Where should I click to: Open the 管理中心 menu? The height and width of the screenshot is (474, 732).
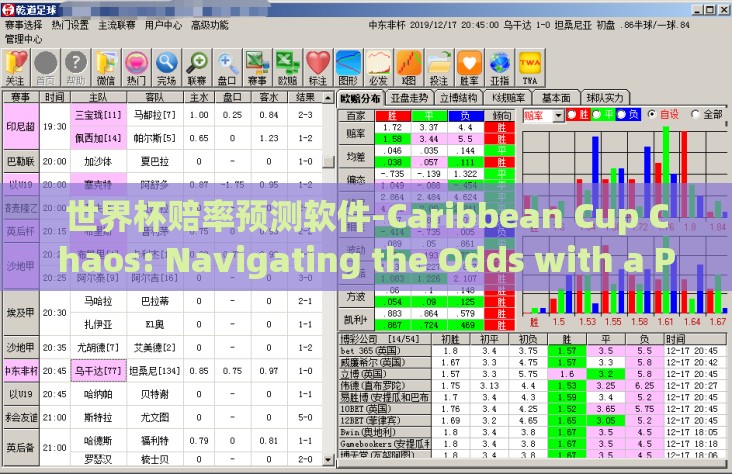tap(23, 39)
